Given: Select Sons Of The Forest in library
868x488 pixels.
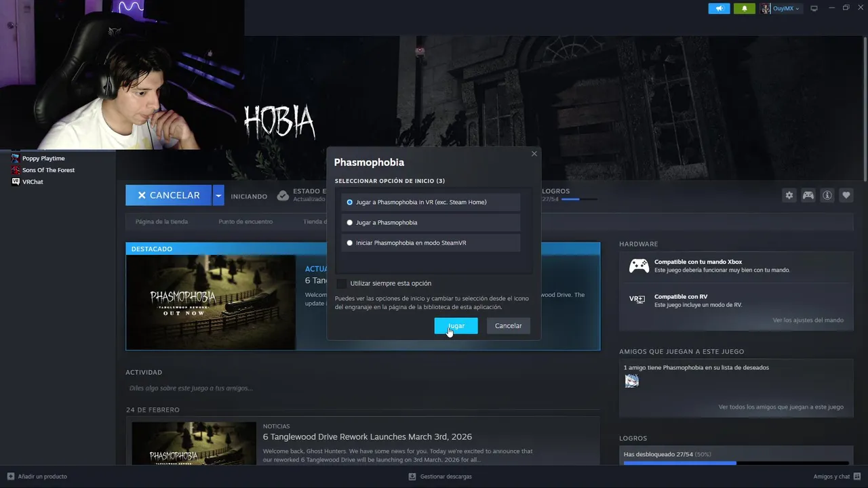Looking at the screenshot, I should (48, 170).
